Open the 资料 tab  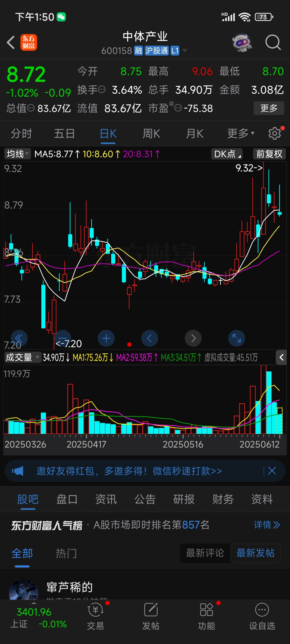[x=262, y=499]
